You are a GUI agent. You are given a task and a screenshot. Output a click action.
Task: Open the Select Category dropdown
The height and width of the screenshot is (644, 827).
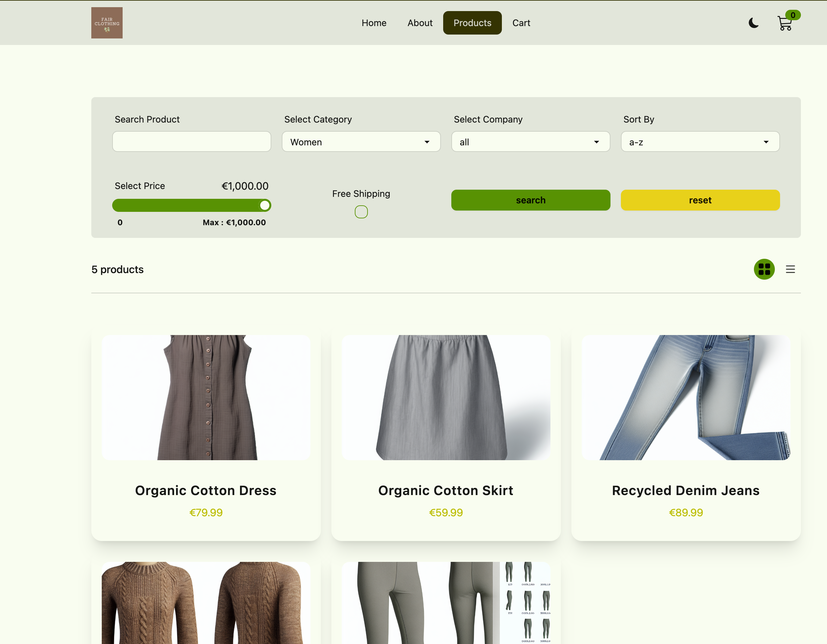(361, 142)
